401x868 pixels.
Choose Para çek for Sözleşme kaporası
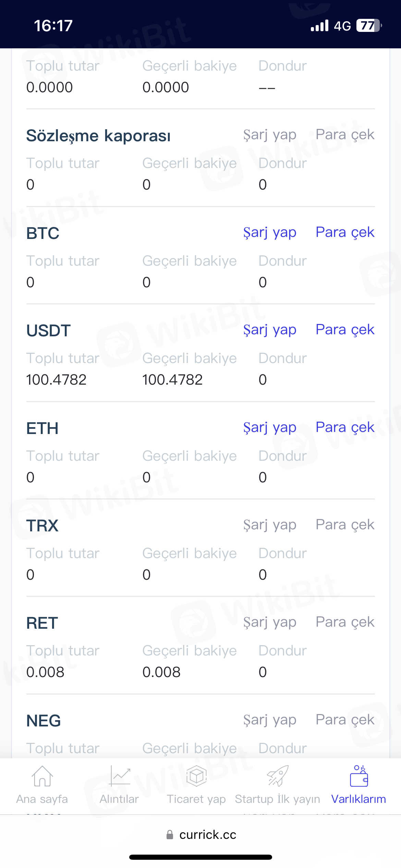coord(345,135)
